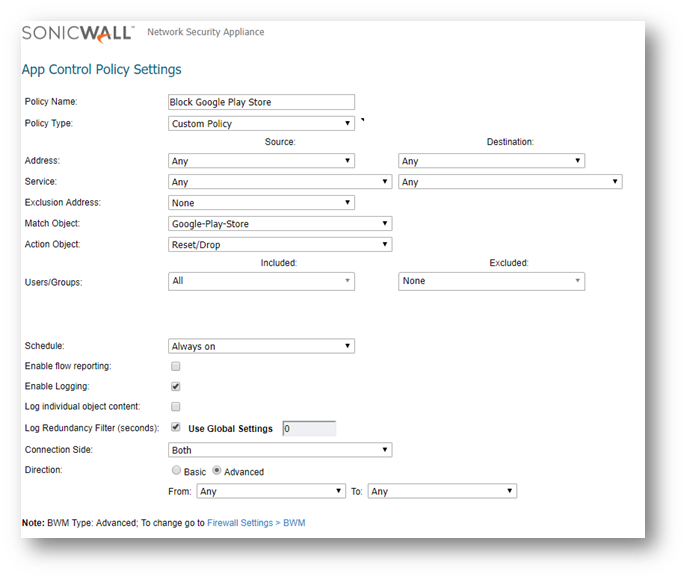Open the Exclusion Address dropdown

coord(261,203)
